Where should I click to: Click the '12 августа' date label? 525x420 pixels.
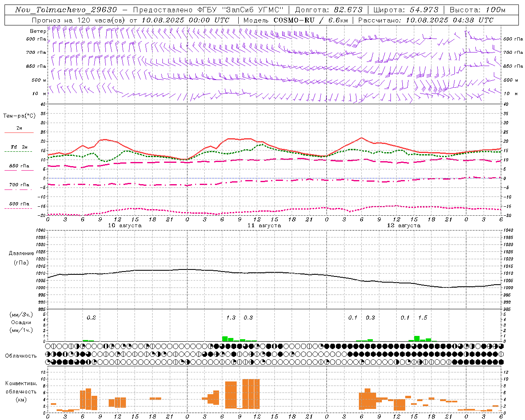click(x=404, y=226)
